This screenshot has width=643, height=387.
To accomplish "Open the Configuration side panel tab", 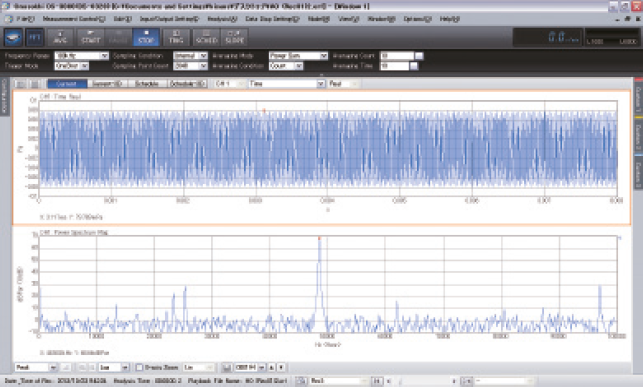I will click(5, 96).
